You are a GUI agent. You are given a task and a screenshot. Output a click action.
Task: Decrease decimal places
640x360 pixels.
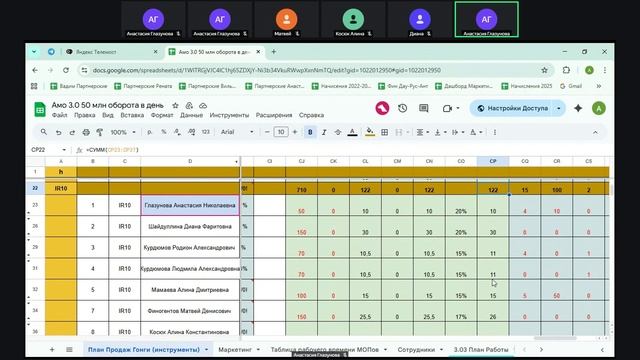[x=178, y=132]
